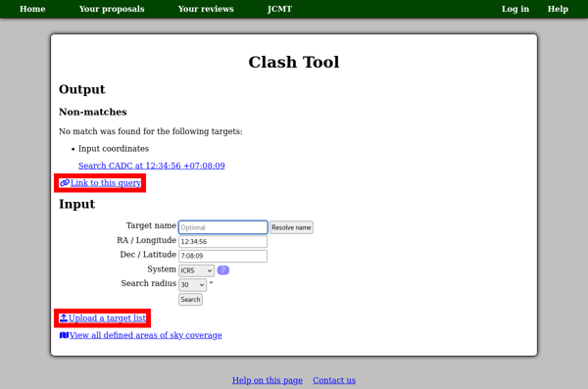
Task: Focus the Target name input field
Action: [x=223, y=227]
